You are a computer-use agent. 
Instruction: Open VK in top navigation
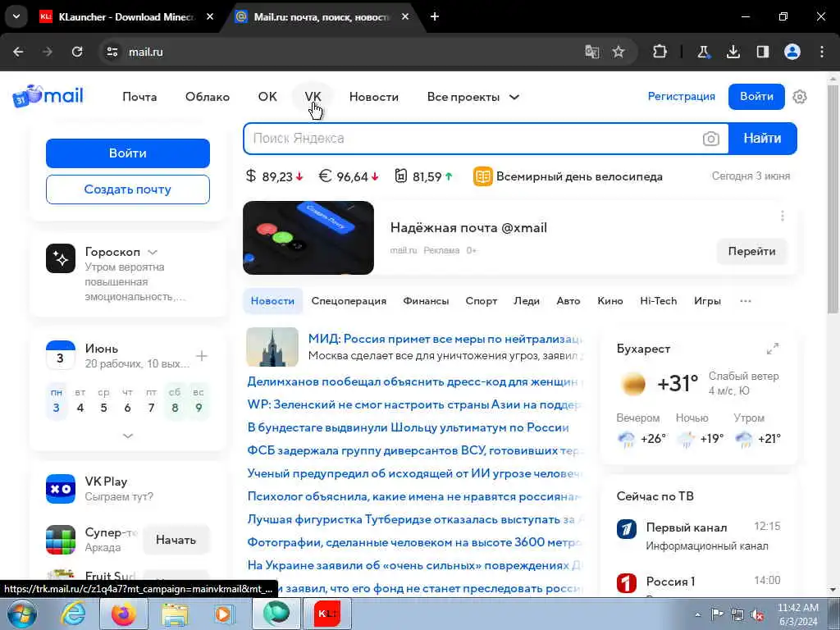tap(313, 97)
